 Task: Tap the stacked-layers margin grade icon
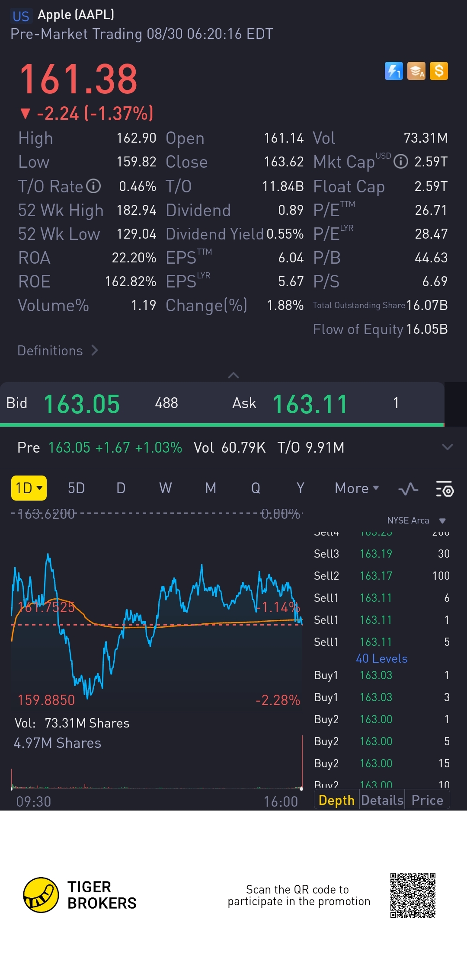[x=416, y=71]
